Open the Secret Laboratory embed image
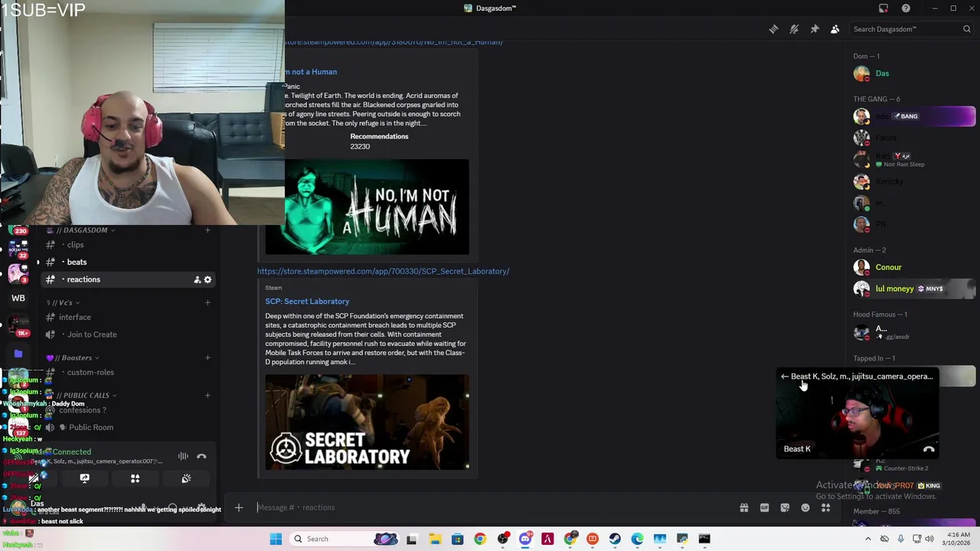Viewport: 980px width, 551px height. coord(367,422)
